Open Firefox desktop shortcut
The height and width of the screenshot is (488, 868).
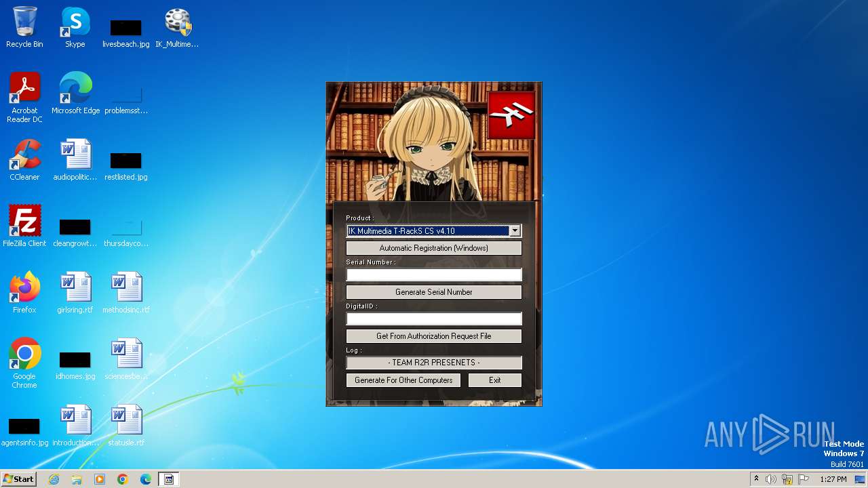(24, 293)
